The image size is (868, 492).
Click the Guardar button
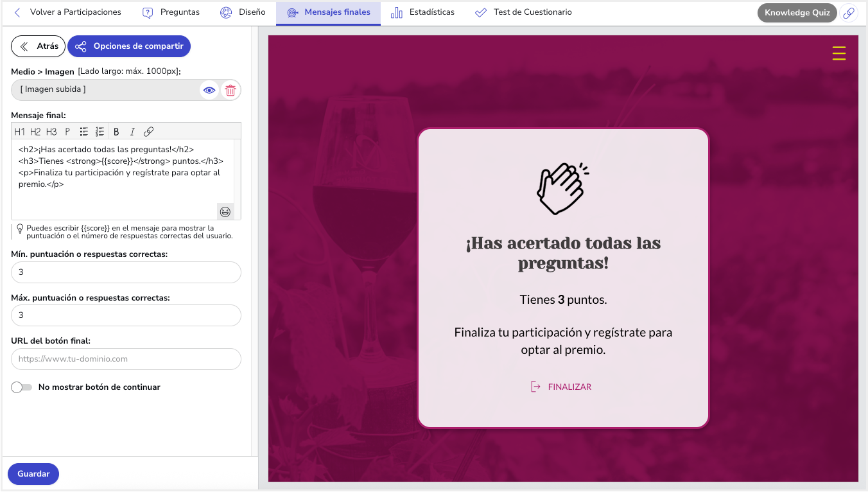(x=33, y=474)
